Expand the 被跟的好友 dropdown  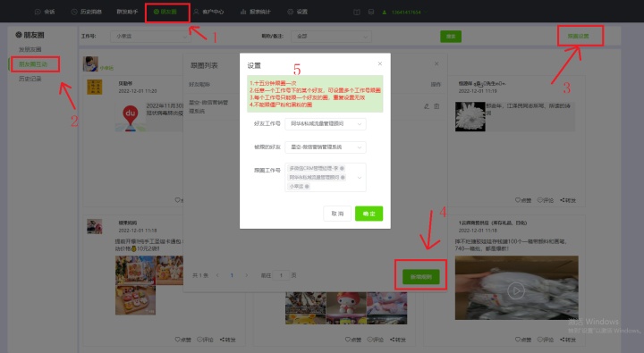point(326,147)
